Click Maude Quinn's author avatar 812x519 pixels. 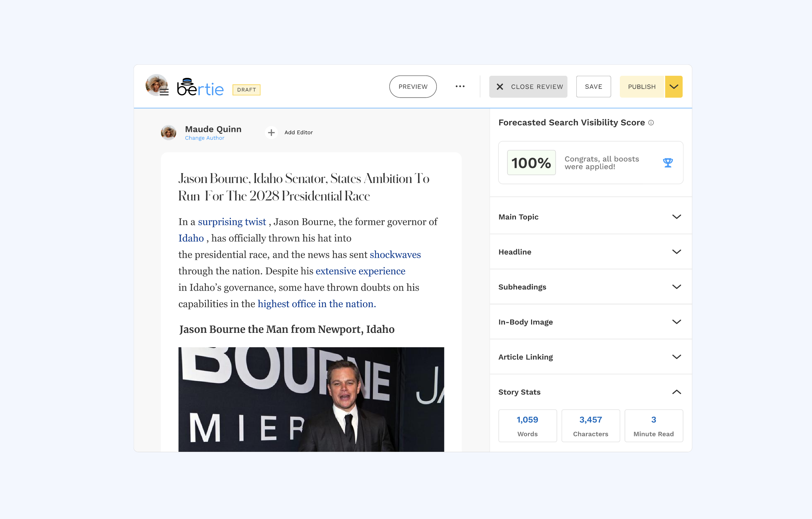click(x=169, y=132)
